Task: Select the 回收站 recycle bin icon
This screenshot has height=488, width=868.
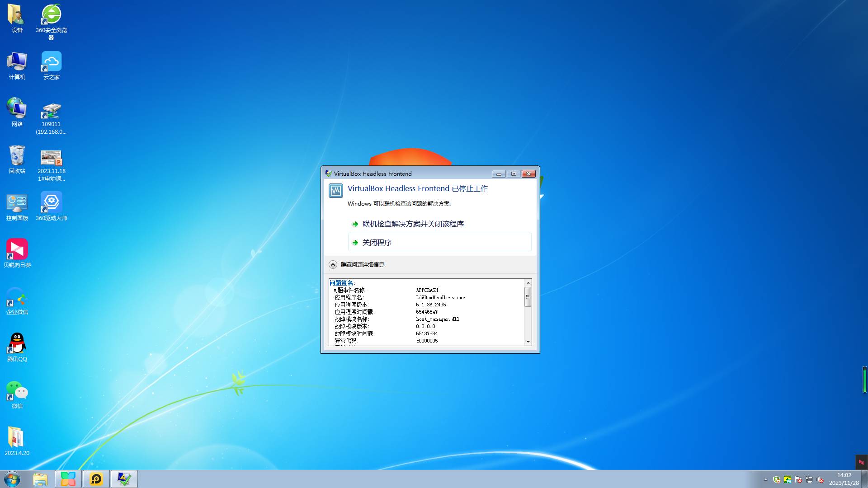Action: click(x=17, y=156)
